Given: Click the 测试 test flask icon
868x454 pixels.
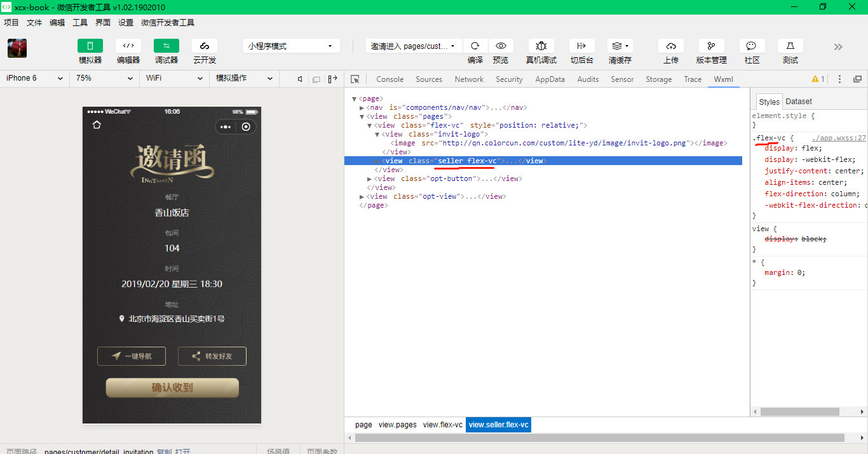Looking at the screenshot, I should pyautogui.click(x=790, y=46).
